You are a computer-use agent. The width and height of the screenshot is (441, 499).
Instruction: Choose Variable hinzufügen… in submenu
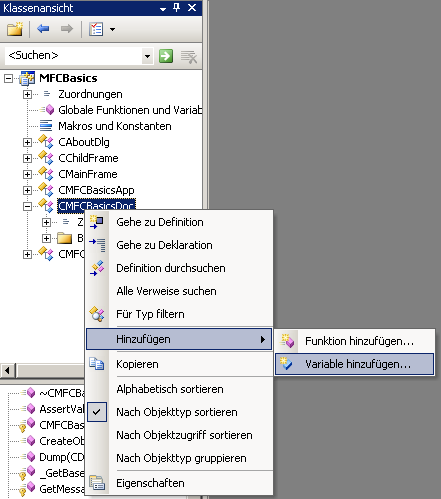pyautogui.click(x=355, y=364)
